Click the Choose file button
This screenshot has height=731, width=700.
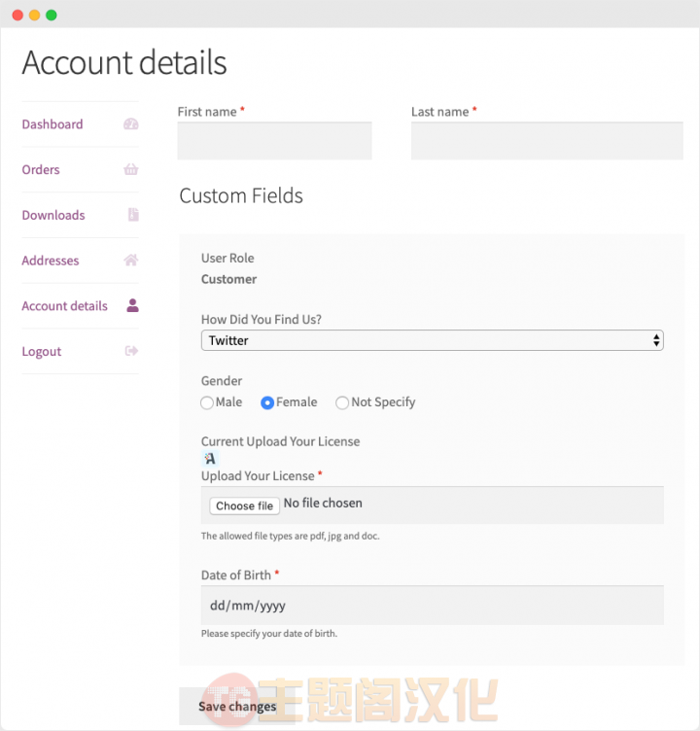[244, 505]
